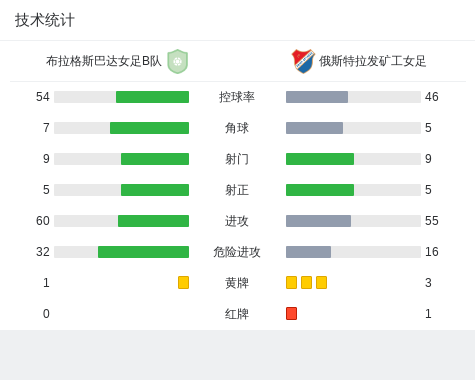This screenshot has width=475, height=380.
Task: Click the away team red card icon
Action: (x=291, y=313)
